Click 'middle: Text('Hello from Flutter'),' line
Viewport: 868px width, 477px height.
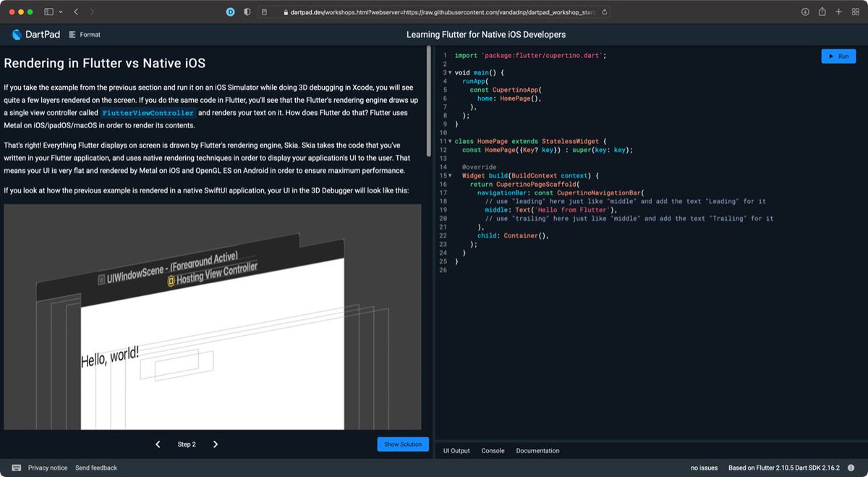[550, 210]
